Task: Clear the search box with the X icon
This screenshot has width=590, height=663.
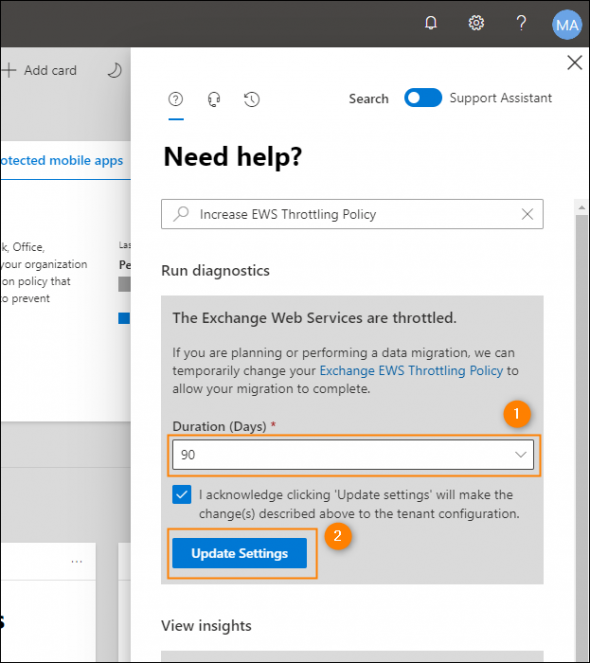Action: [527, 214]
